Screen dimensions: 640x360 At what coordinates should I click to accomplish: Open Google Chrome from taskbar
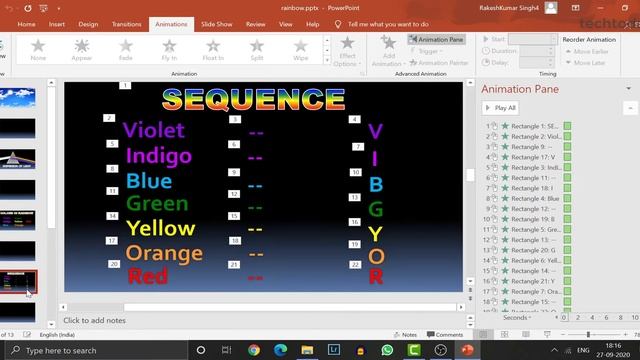(254, 350)
